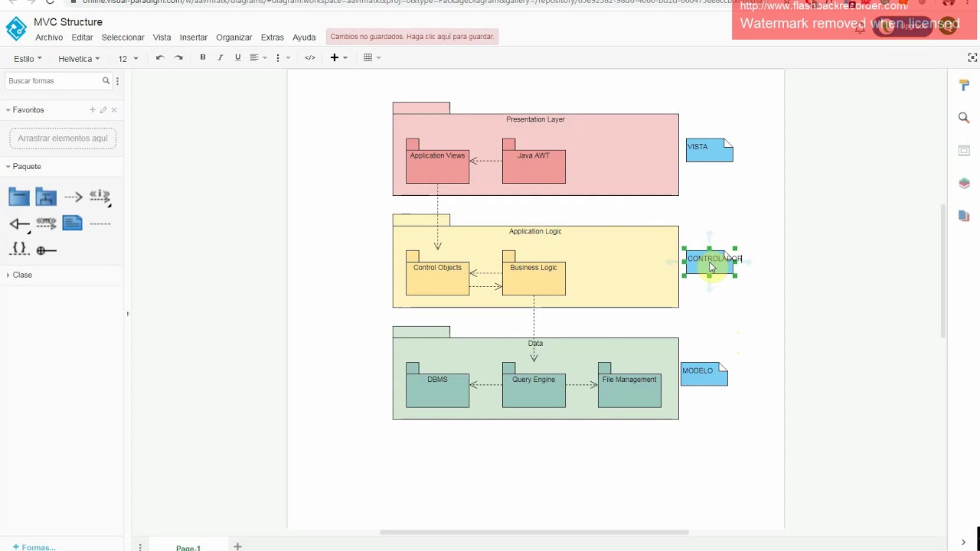The height and width of the screenshot is (551, 980).
Task: Select the Merge dependency shape
Action: click(x=46, y=223)
